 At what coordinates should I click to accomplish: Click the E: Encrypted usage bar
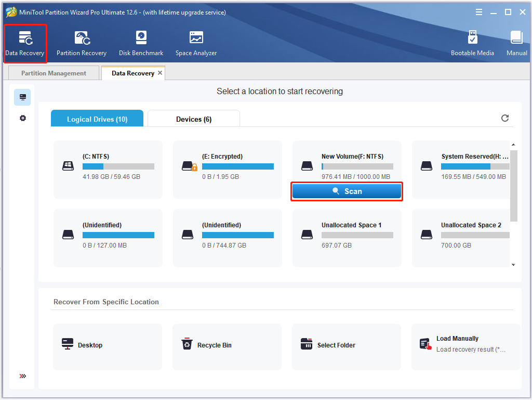point(238,166)
